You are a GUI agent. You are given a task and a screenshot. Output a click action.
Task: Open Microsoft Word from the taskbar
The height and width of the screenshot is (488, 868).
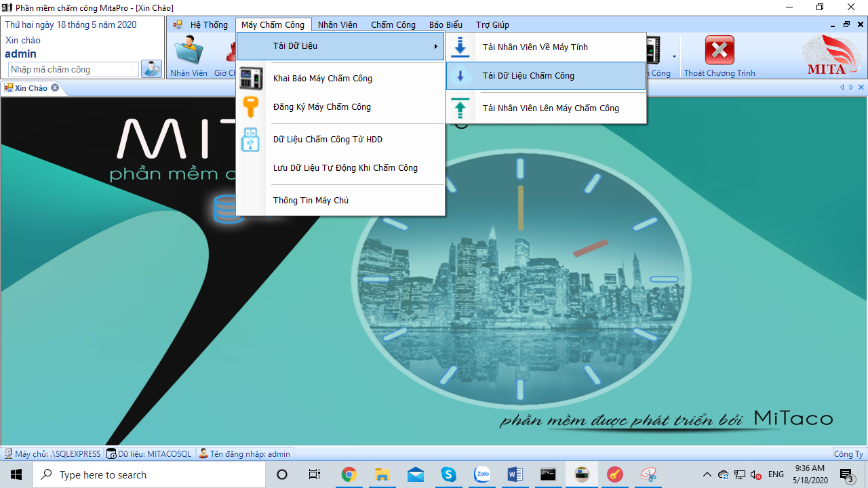[515, 474]
